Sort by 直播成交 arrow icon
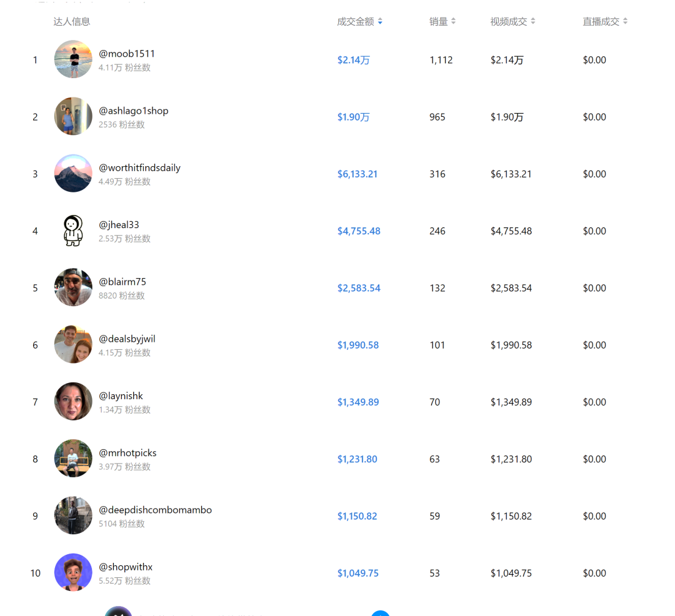The width and height of the screenshot is (675, 616). pyautogui.click(x=625, y=21)
